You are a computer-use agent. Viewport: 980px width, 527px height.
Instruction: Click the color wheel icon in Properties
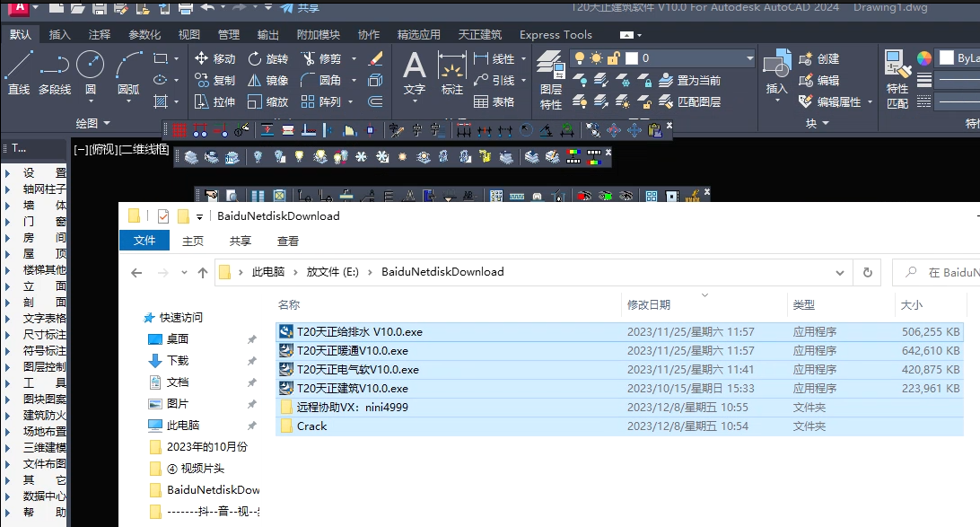[923, 58]
